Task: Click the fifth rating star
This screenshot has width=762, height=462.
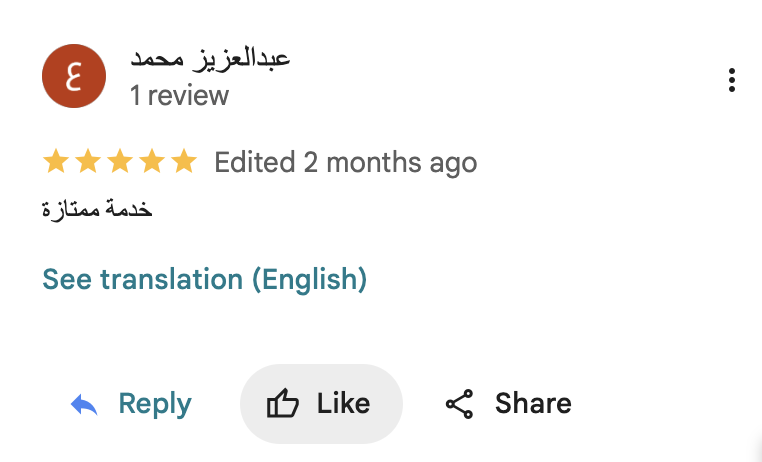Action: coord(184,162)
